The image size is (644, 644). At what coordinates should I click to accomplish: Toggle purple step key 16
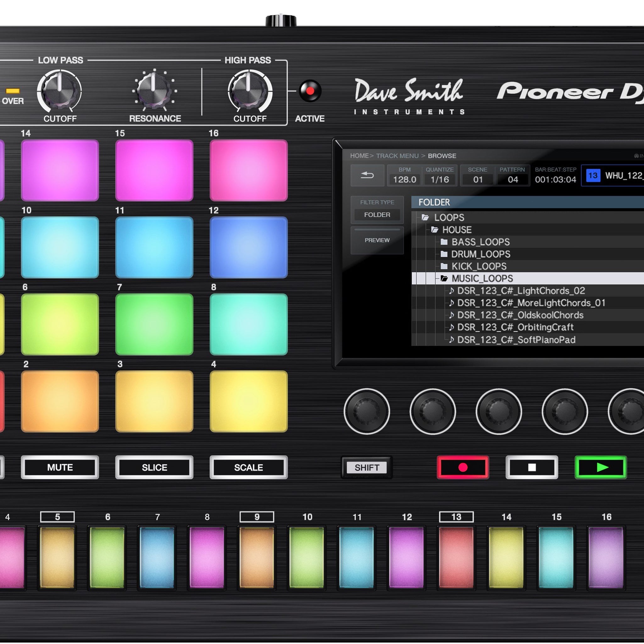pos(606,557)
